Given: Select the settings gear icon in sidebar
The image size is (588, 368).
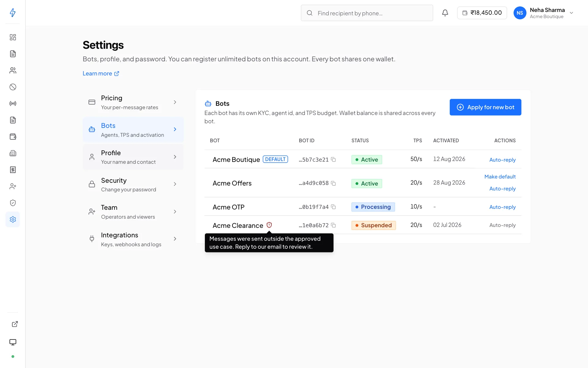Looking at the screenshot, I should point(13,219).
